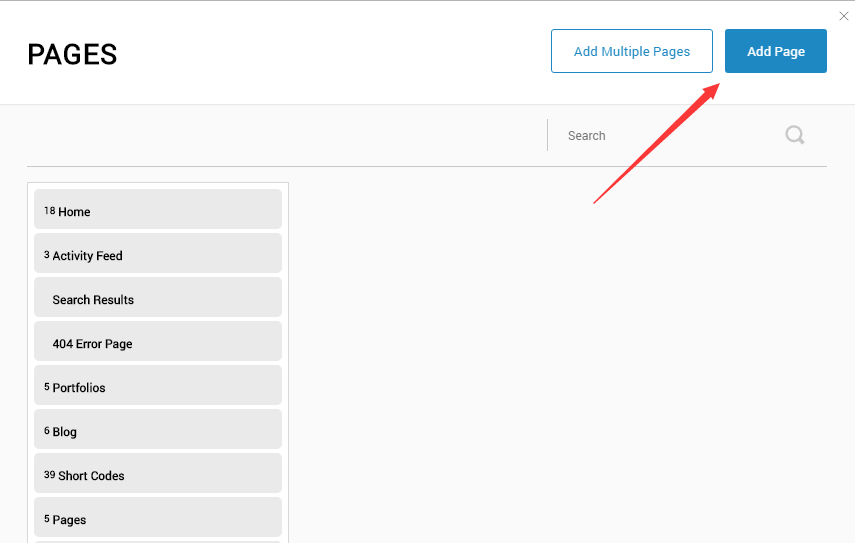855x543 pixels.
Task: Click the PAGES heading title
Action: click(72, 54)
